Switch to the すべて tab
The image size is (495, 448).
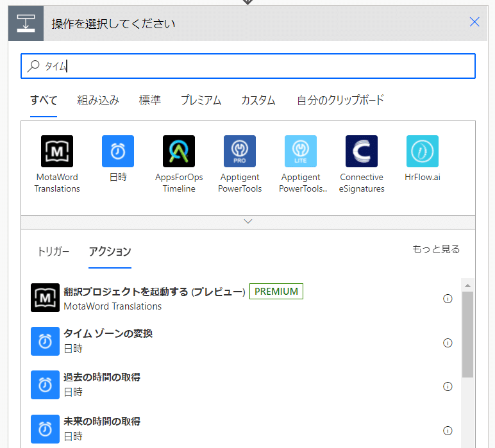pyautogui.click(x=44, y=101)
